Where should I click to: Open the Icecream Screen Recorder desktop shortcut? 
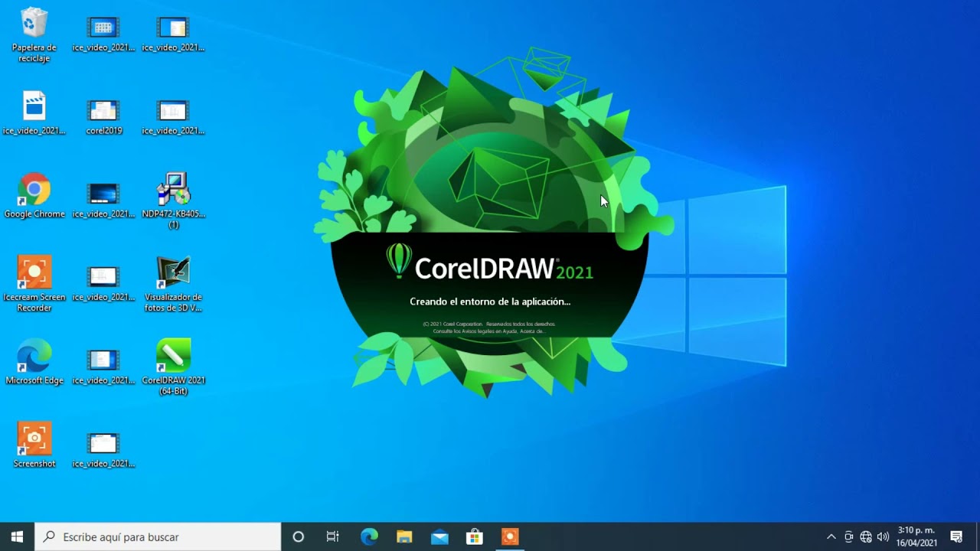pos(34,284)
